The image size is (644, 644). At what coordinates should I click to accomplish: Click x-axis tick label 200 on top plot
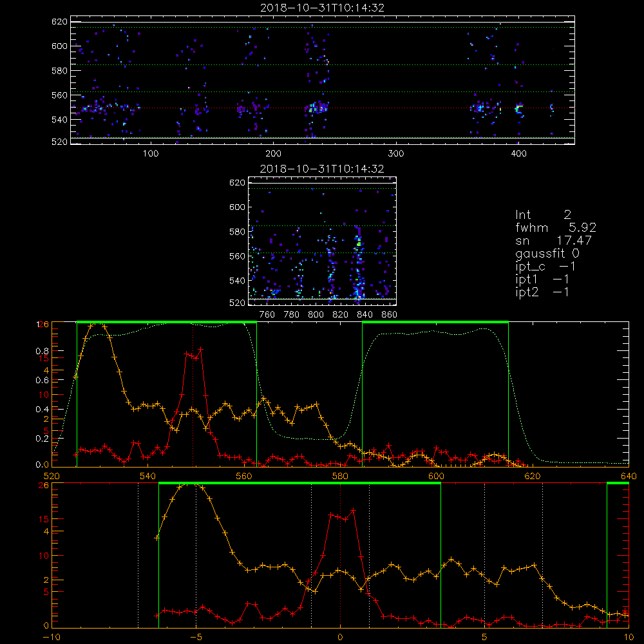point(273,154)
